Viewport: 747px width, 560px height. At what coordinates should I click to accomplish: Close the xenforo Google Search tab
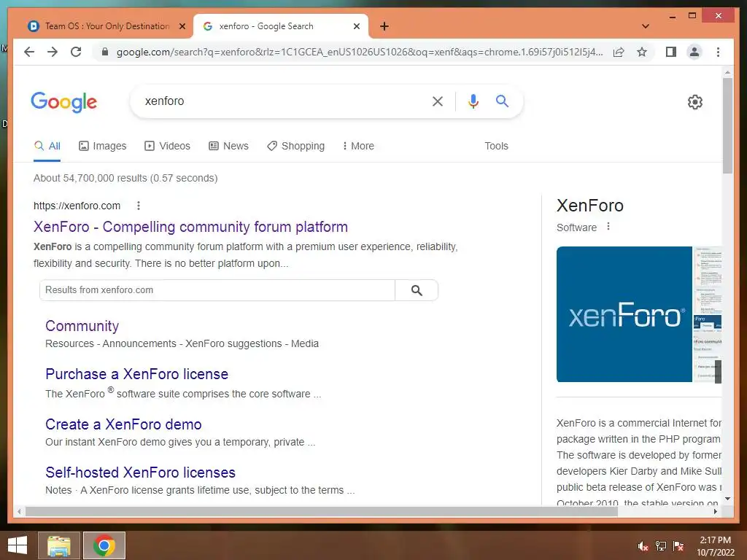point(356,26)
